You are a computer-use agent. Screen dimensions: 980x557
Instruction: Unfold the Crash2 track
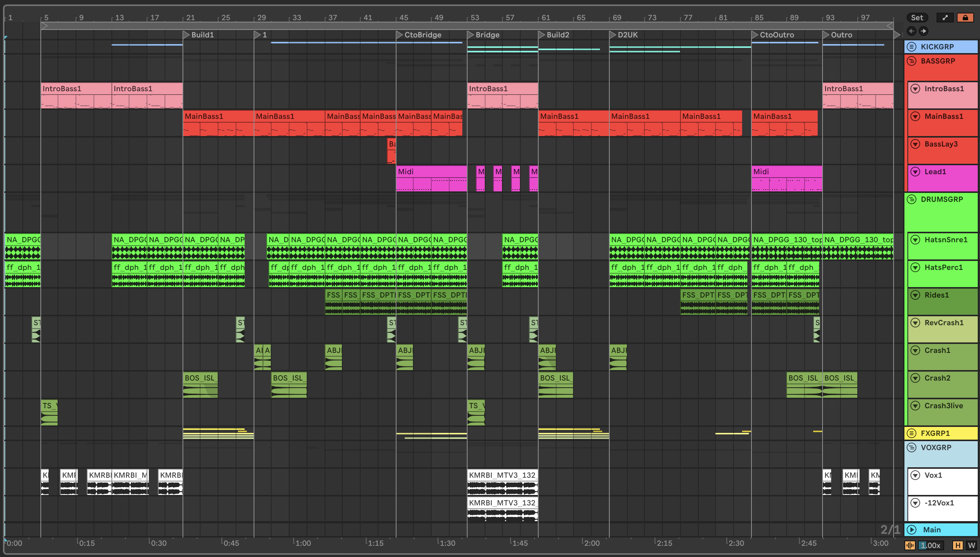point(915,378)
